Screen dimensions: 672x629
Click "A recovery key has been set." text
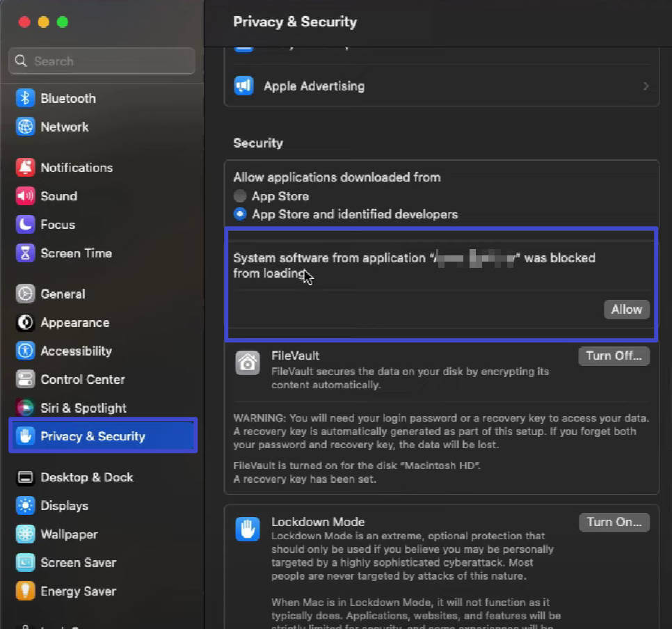[305, 479]
